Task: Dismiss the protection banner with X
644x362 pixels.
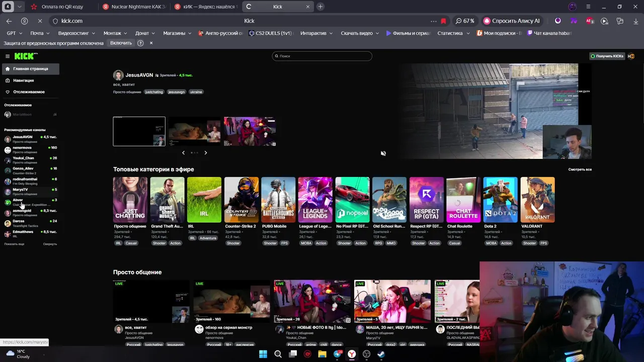Action: [151, 43]
